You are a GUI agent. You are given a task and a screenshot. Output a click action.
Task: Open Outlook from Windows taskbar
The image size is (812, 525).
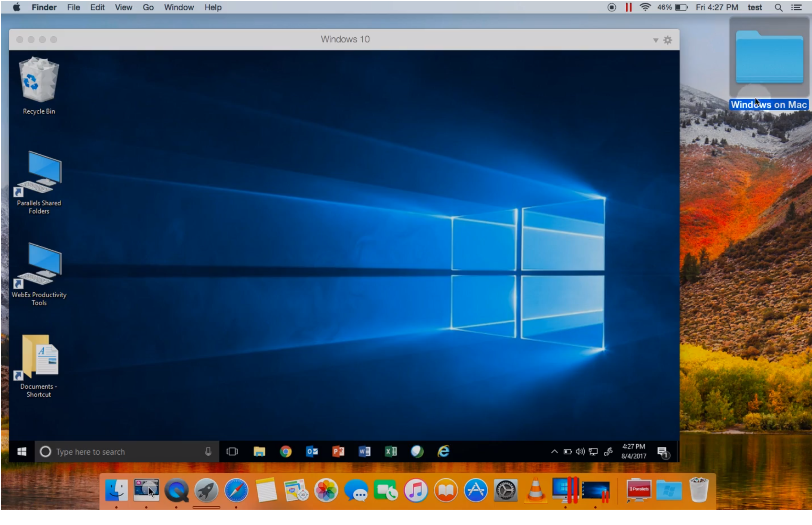pos(312,452)
